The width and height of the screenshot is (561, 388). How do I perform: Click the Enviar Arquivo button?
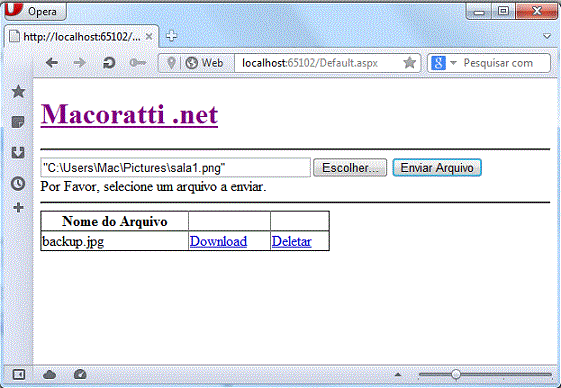(x=437, y=168)
